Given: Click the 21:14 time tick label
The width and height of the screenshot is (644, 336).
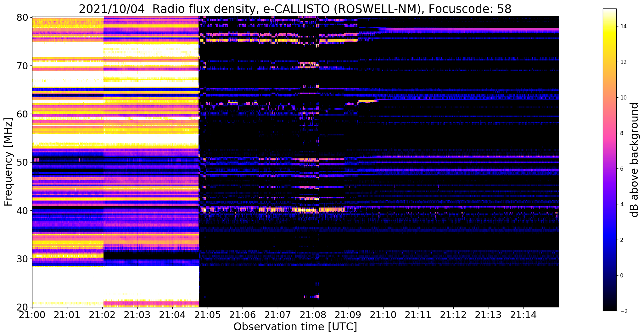Looking at the screenshot, I should 524,314.
